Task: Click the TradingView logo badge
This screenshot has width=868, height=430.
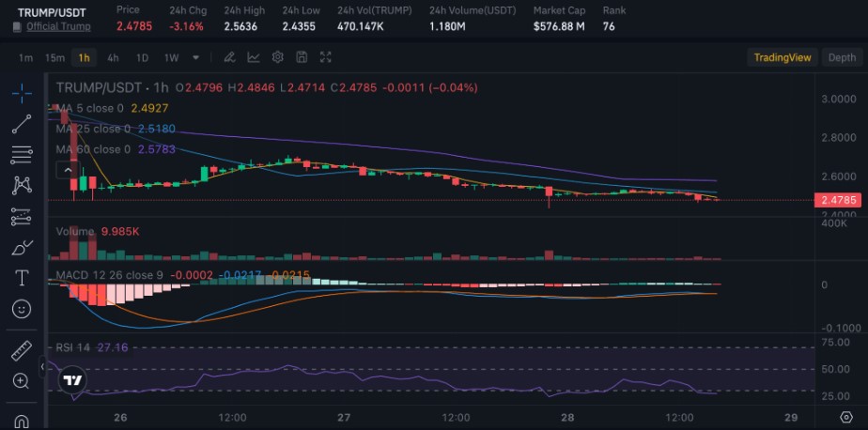Action: coord(72,381)
